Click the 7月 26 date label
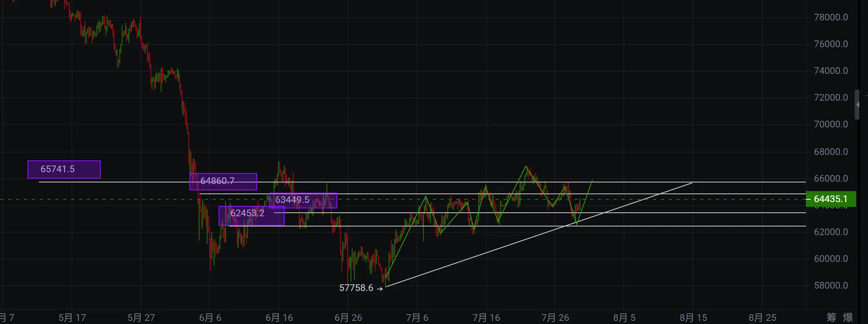868x324 pixels. click(555, 318)
